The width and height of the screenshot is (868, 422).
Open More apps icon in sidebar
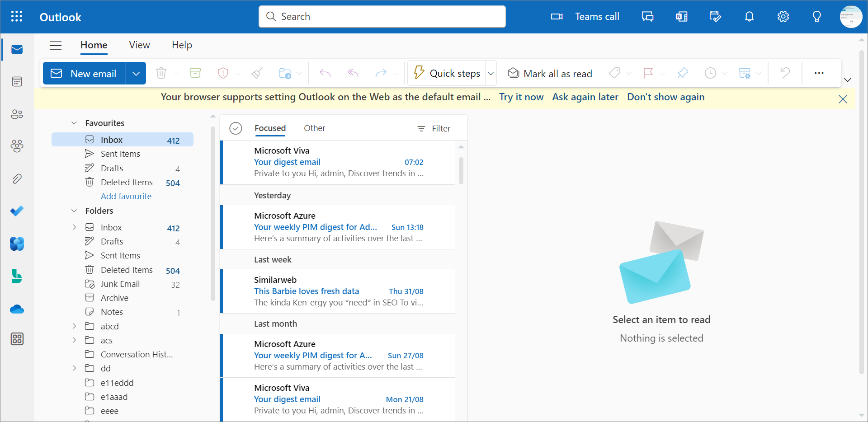tap(17, 339)
